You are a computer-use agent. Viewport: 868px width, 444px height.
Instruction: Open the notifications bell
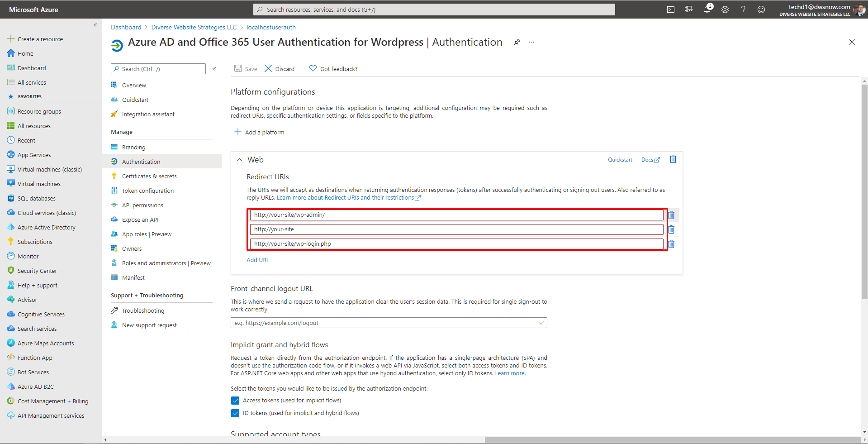[x=707, y=10]
